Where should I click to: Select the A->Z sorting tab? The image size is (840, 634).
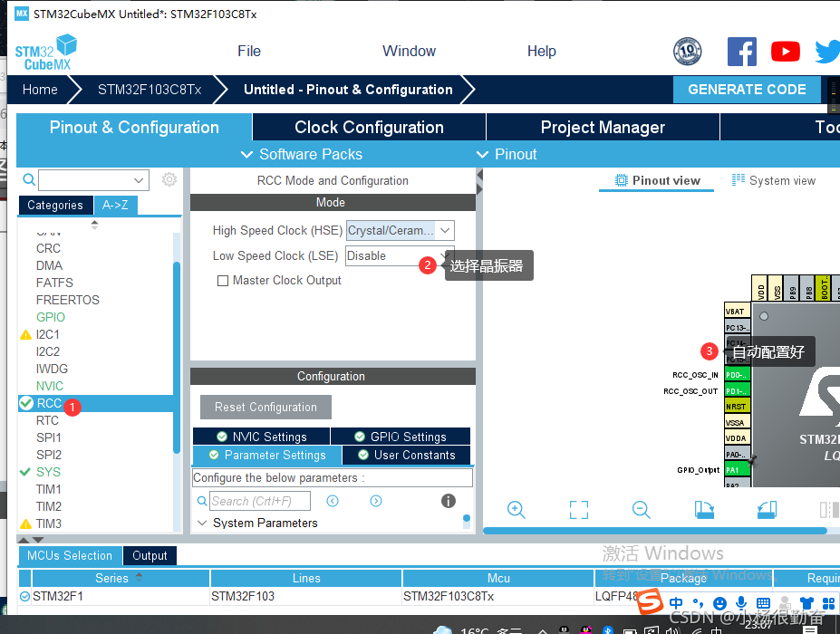click(115, 205)
